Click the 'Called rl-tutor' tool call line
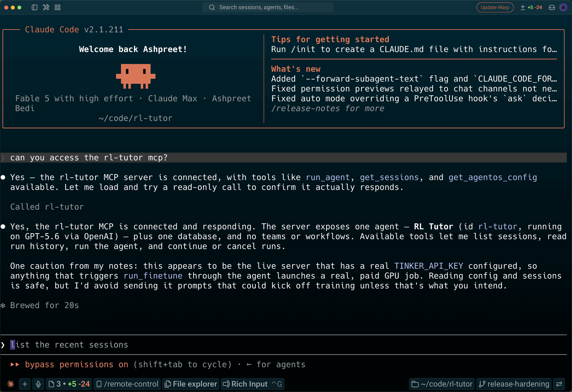This screenshot has height=392, width=572. pos(47,207)
